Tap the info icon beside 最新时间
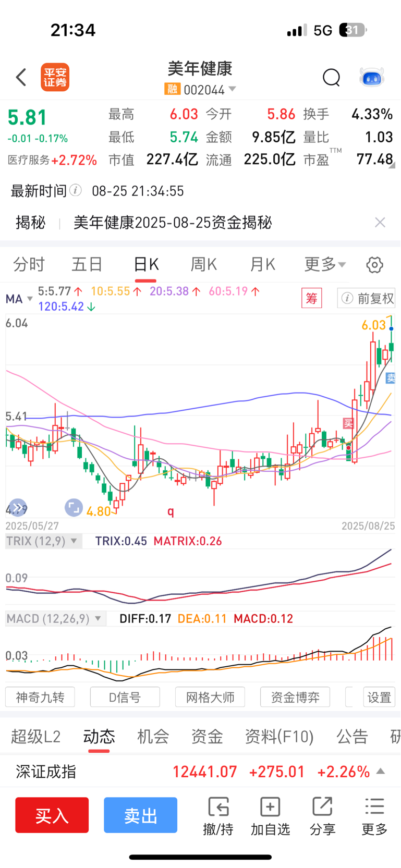This screenshot has height=868, width=401. pos(76,190)
